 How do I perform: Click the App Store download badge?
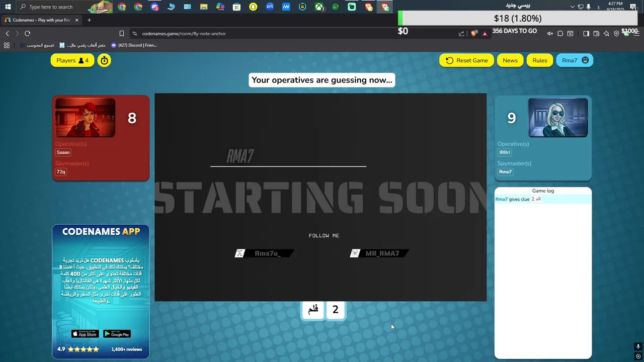click(x=85, y=334)
